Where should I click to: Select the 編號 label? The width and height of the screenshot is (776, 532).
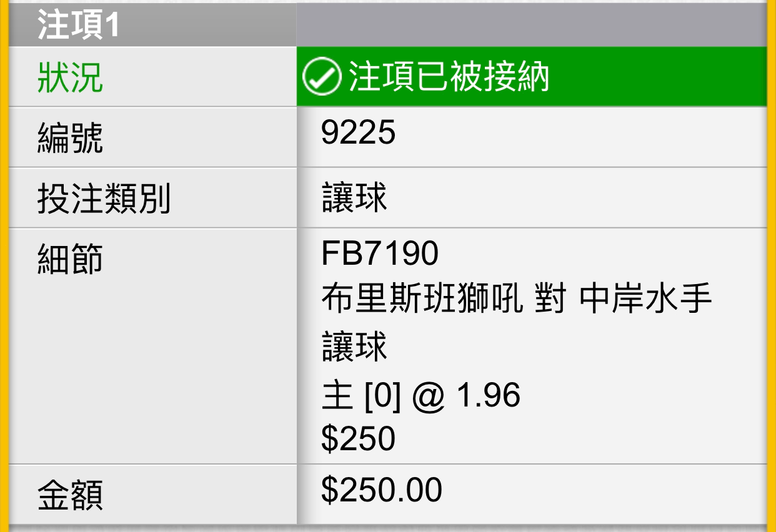(70, 138)
